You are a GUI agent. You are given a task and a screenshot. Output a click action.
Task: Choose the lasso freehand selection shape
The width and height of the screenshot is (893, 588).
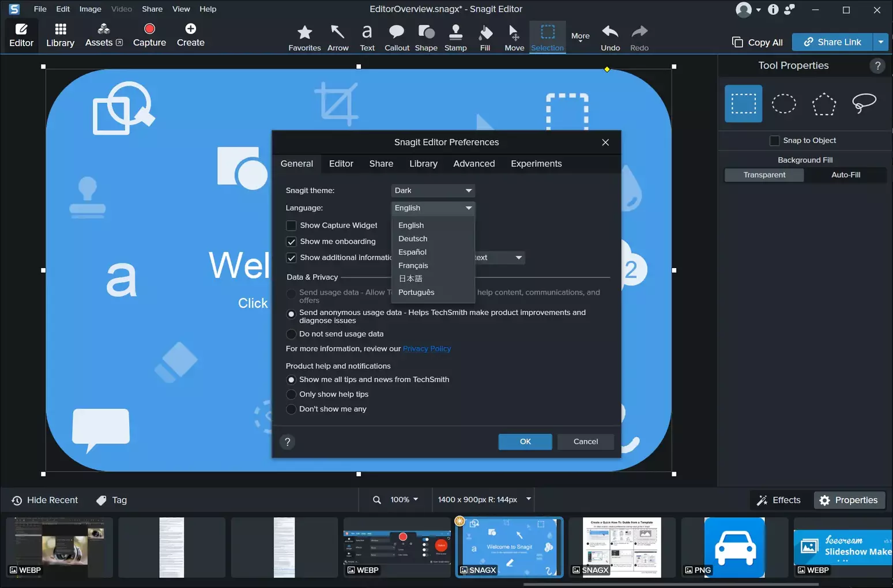pos(864,104)
